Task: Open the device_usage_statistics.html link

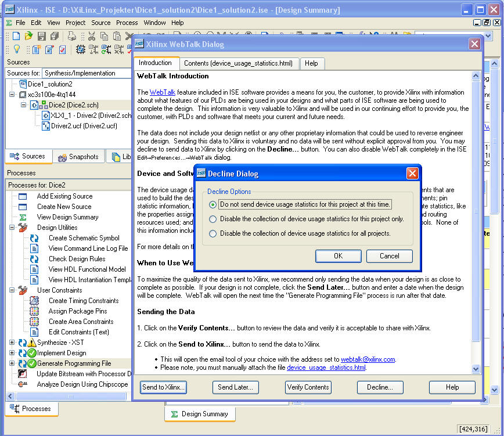Action: [326, 367]
